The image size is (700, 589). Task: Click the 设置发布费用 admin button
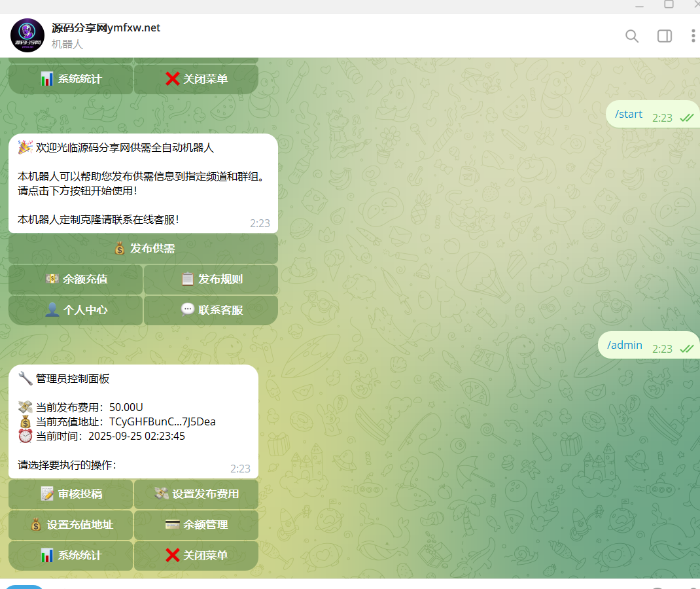click(x=196, y=494)
